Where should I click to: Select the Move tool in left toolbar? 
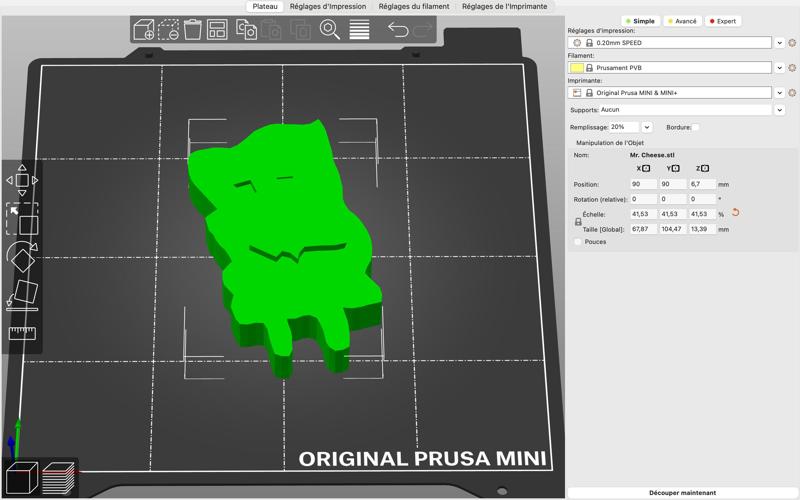(x=22, y=180)
